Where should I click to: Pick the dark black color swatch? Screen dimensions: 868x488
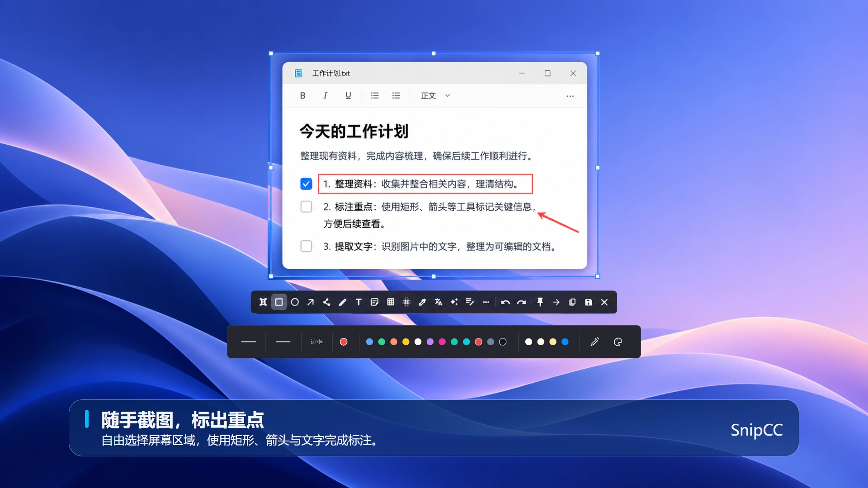click(503, 342)
